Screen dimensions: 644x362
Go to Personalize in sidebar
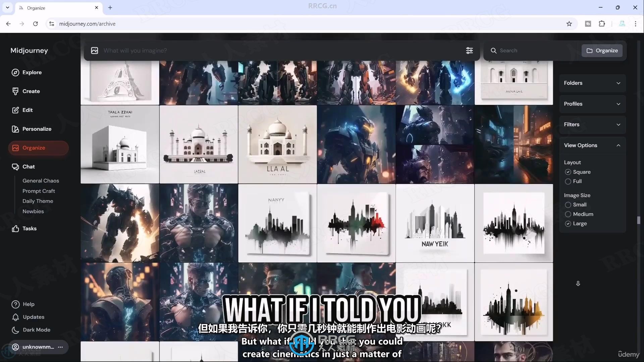pyautogui.click(x=32, y=129)
